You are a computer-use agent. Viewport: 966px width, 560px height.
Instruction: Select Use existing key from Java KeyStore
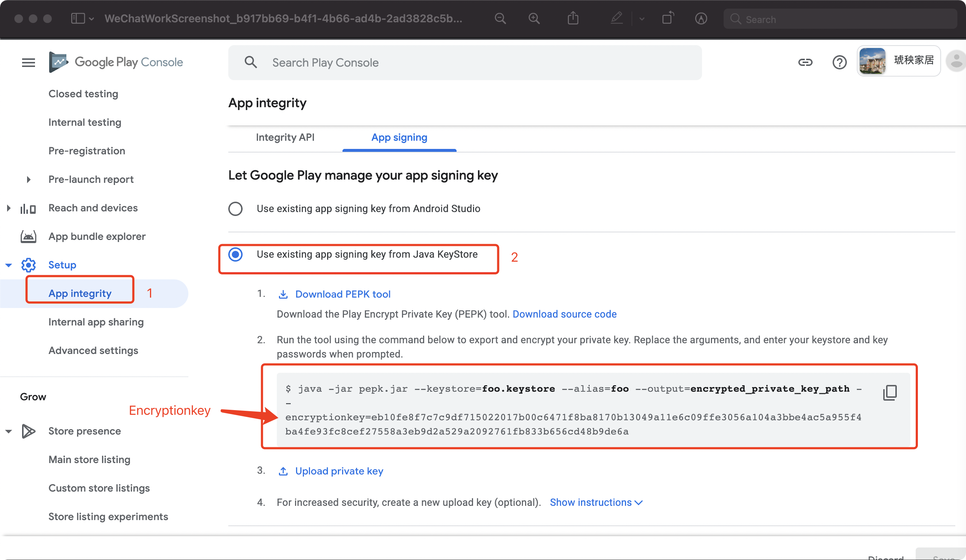point(235,254)
